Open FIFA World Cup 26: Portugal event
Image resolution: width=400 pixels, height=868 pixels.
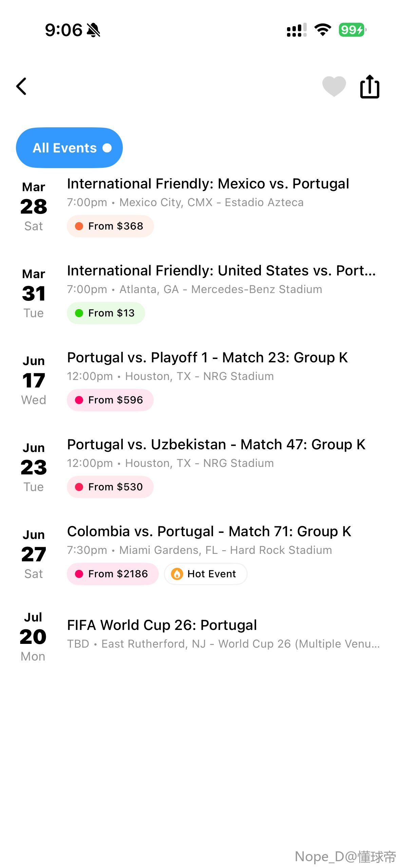[x=162, y=625]
